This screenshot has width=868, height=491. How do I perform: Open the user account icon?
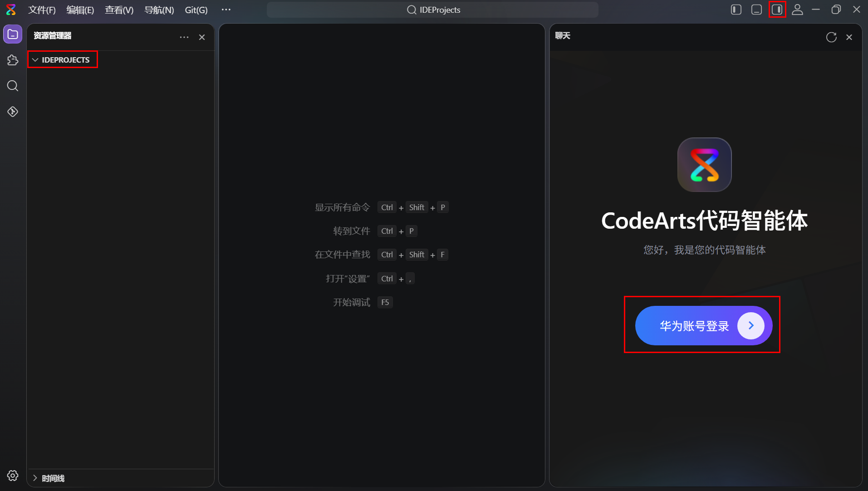[x=798, y=10]
